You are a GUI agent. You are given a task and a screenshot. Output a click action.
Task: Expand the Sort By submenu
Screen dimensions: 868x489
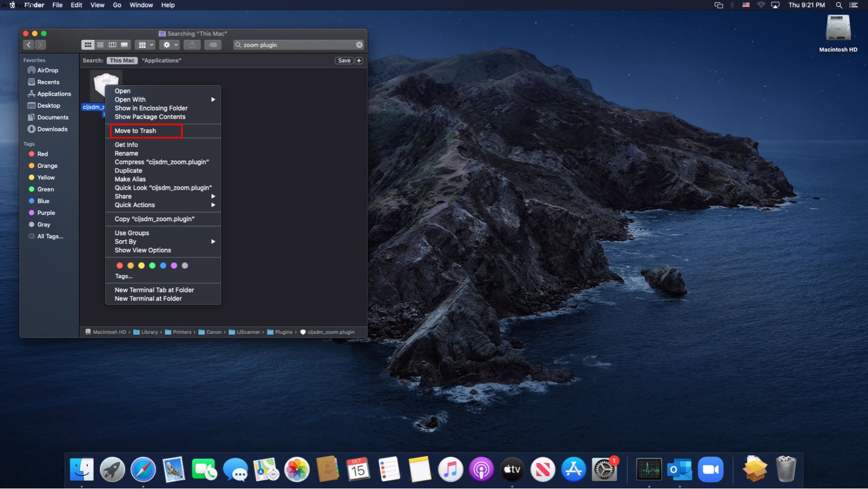point(163,242)
